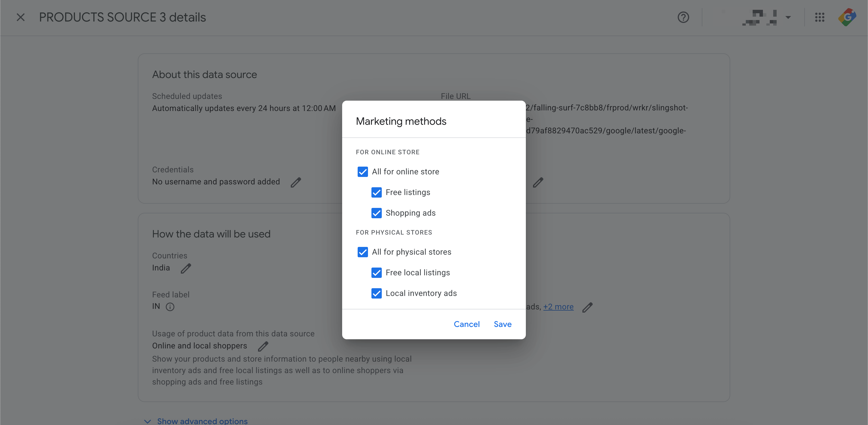
Task: Click pencil next to +2 more
Action: [x=587, y=307]
